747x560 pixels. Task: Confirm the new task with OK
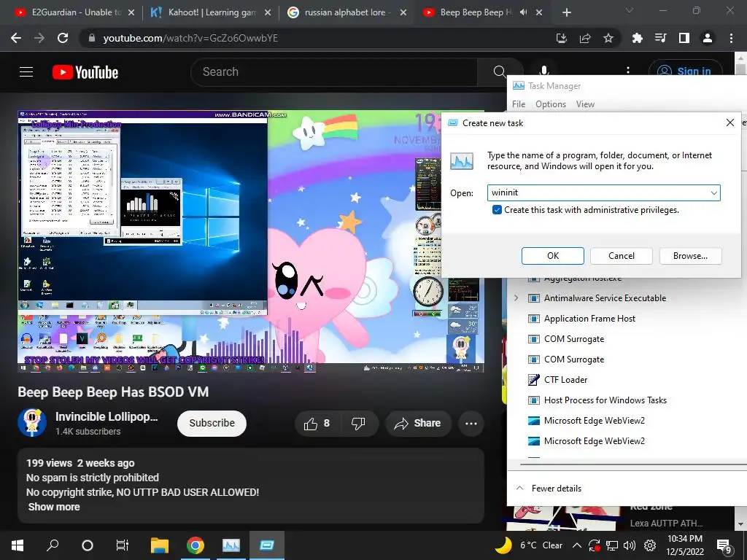point(553,256)
